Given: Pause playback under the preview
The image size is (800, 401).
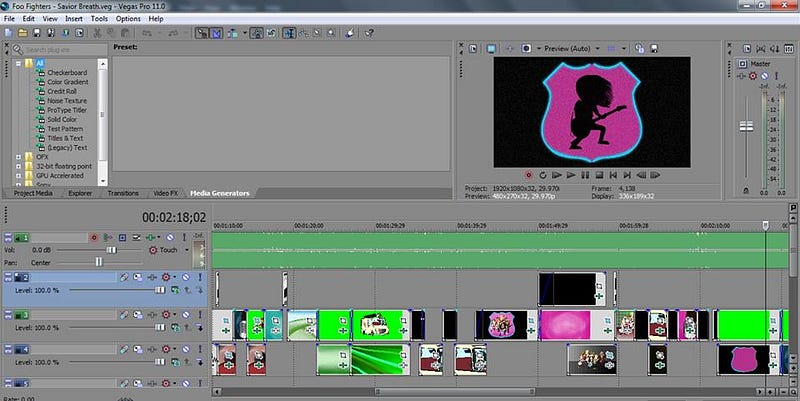Looking at the screenshot, I should tap(585, 175).
